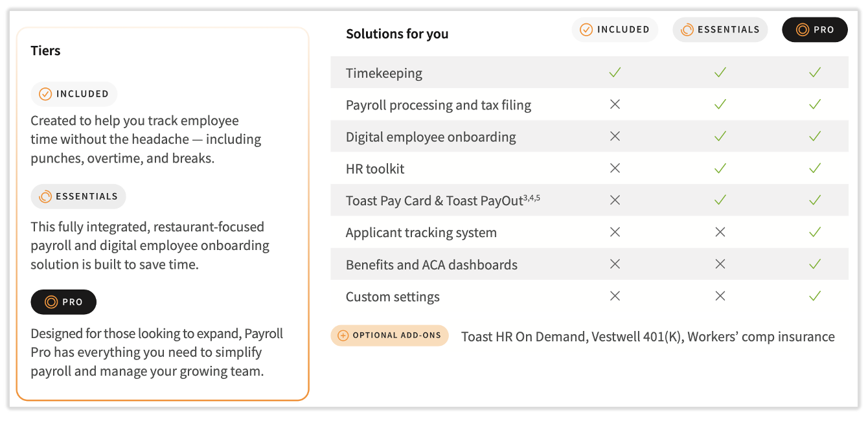Image resolution: width=868 pixels, height=421 pixels.
Task: Click Applicant tracking system checkmark under Pro
Action: [x=815, y=232]
